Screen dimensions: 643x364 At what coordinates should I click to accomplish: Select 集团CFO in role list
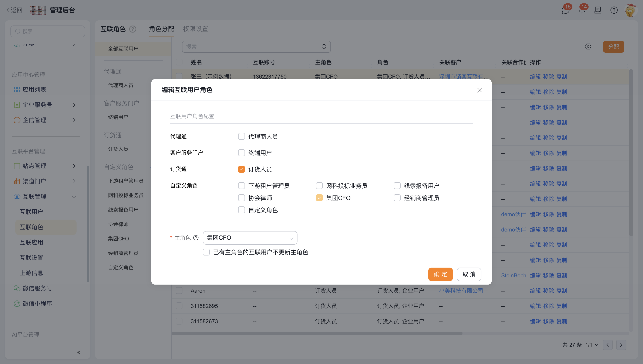pos(118,239)
